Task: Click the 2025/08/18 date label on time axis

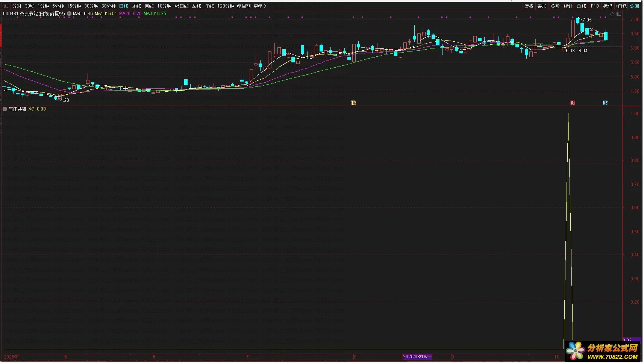Action: click(x=417, y=356)
